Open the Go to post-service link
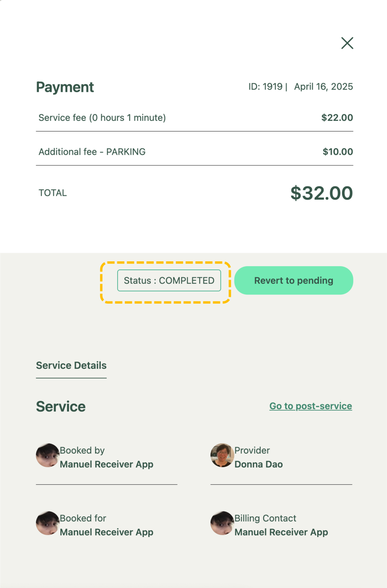 [311, 406]
